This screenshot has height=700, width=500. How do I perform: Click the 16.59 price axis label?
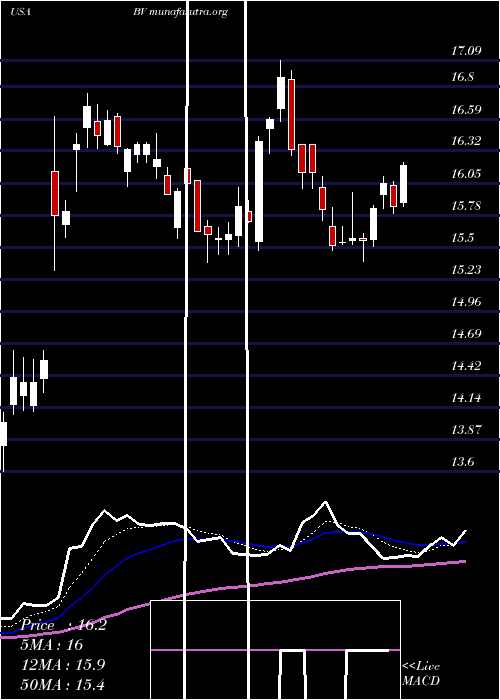click(466, 110)
